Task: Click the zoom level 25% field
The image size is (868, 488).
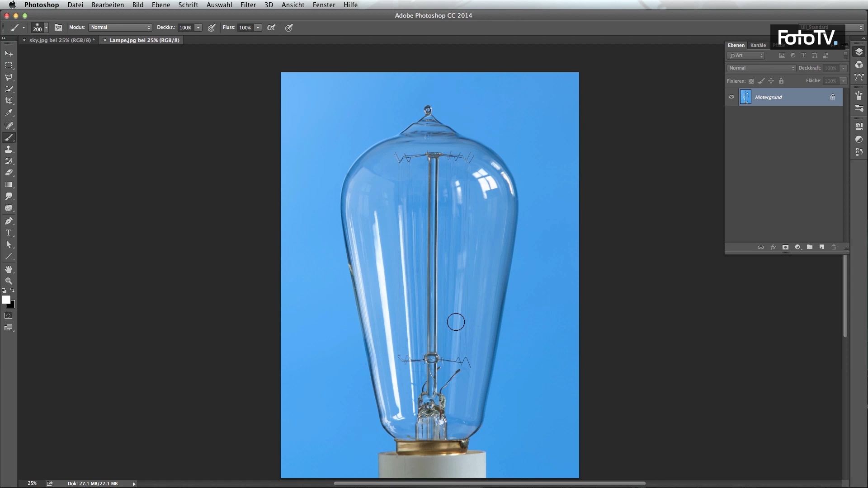Action: tap(32, 483)
